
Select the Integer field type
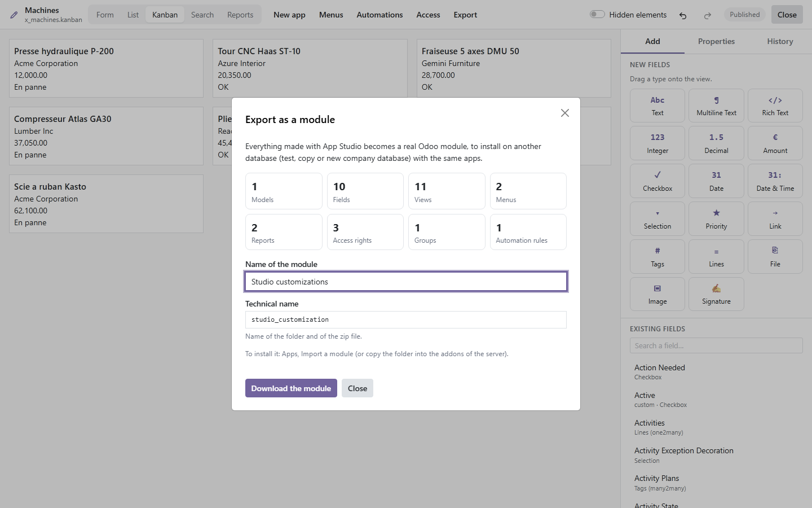(x=657, y=143)
